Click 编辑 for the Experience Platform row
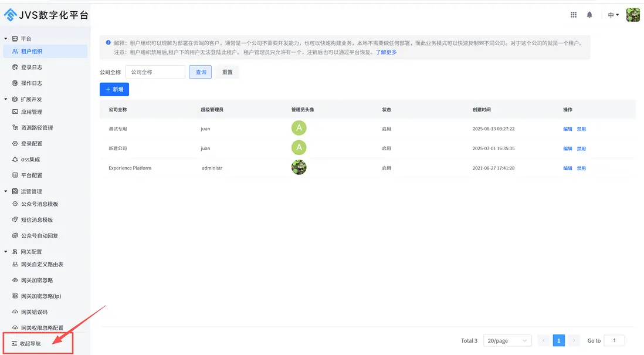The height and width of the screenshot is (355, 644). pyautogui.click(x=568, y=168)
